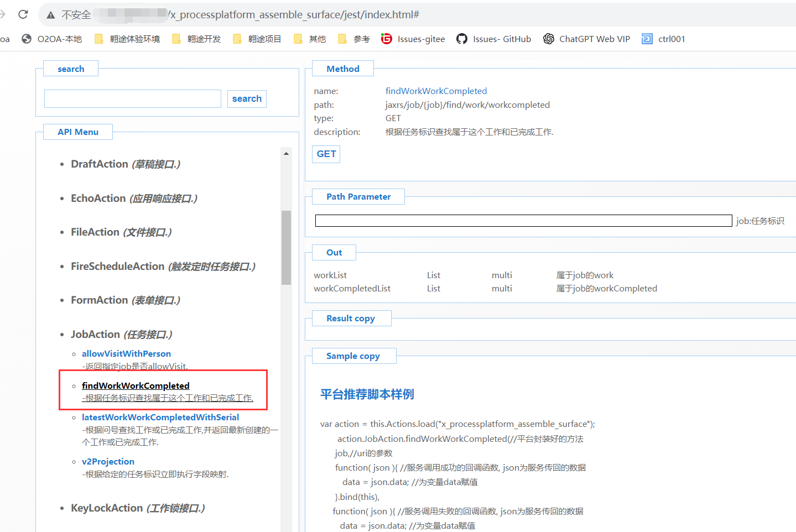This screenshot has width=796, height=532.
Task: Expand the KeyLockAction menu item
Action: pyautogui.click(x=138, y=508)
